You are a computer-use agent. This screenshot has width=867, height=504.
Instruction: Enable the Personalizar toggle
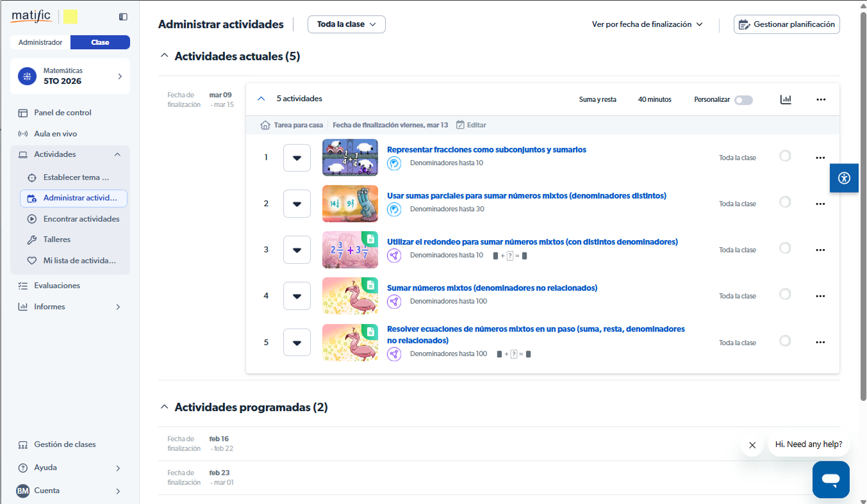click(x=743, y=100)
